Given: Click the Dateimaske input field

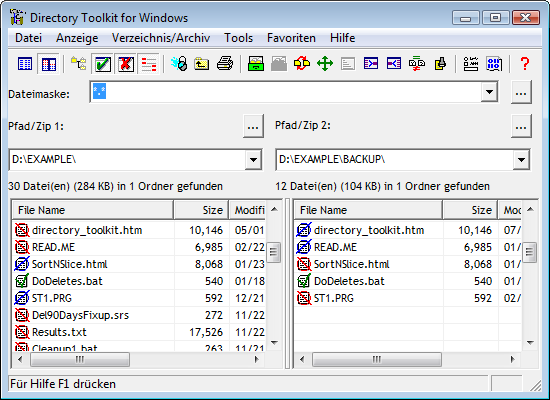Looking at the screenshot, I should [x=286, y=92].
